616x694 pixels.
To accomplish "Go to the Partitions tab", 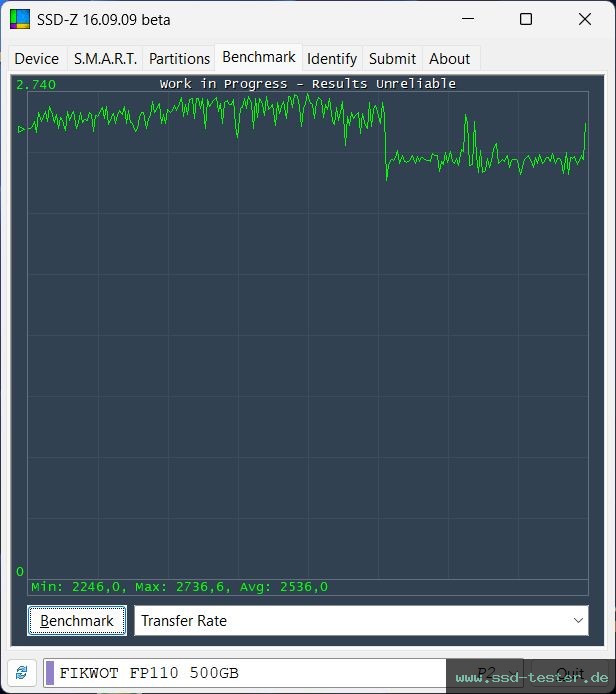I will pos(179,58).
